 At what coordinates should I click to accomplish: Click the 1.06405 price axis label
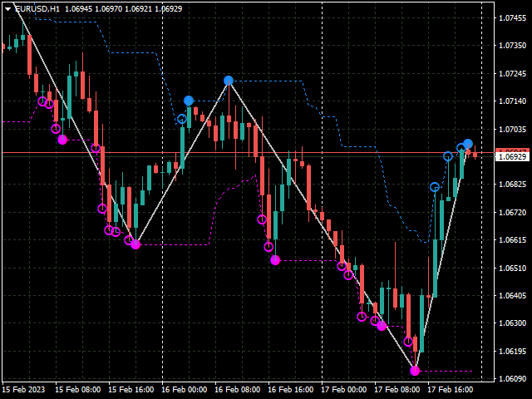[x=512, y=296]
